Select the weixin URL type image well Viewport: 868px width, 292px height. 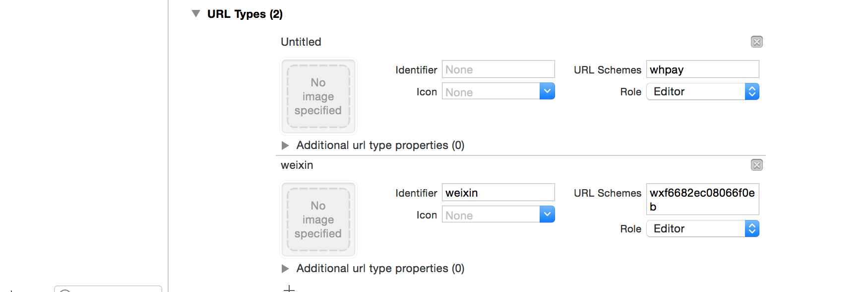(x=318, y=219)
